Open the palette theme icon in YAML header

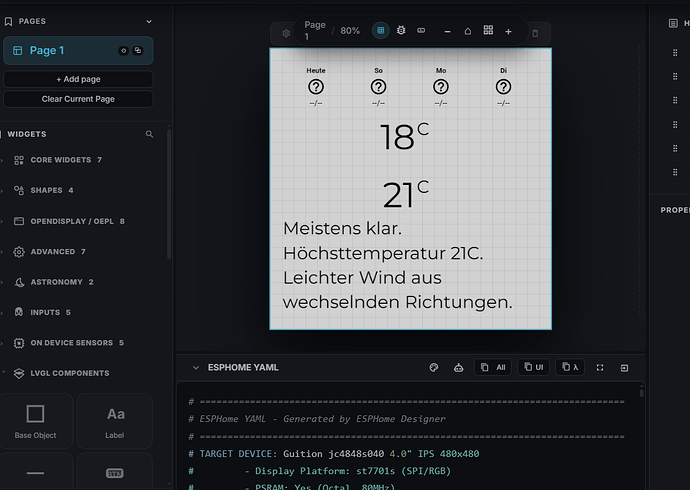[433, 368]
